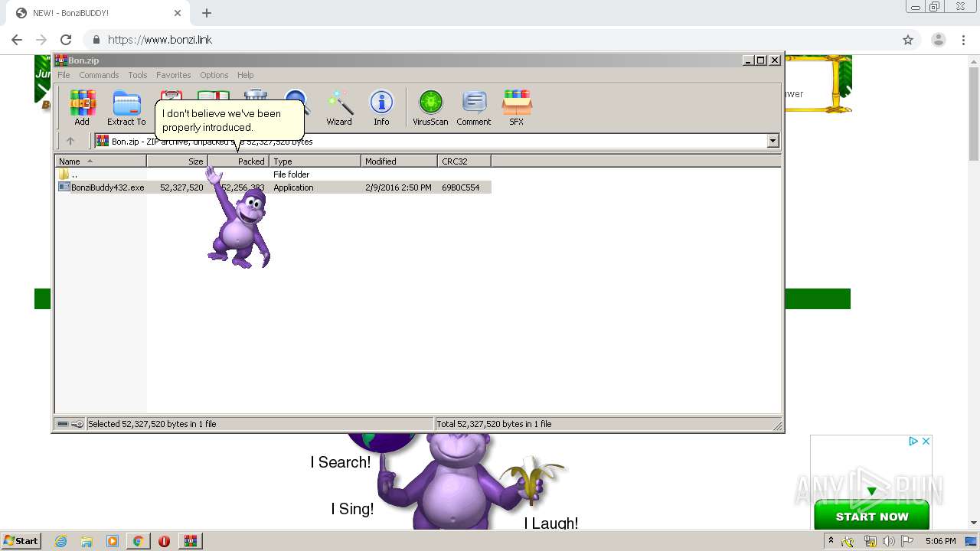Open the media player taskbar icon
The image size is (980, 551).
tap(113, 541)
